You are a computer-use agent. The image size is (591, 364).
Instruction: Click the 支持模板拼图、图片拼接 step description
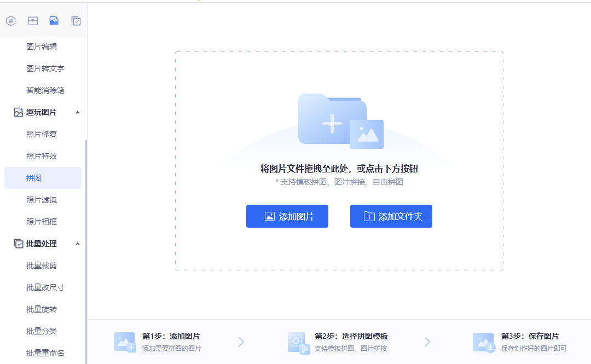(351, 349)
